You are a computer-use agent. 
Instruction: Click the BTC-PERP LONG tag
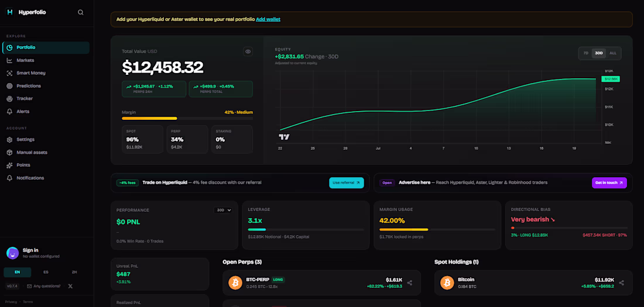(x=278, y=280)
